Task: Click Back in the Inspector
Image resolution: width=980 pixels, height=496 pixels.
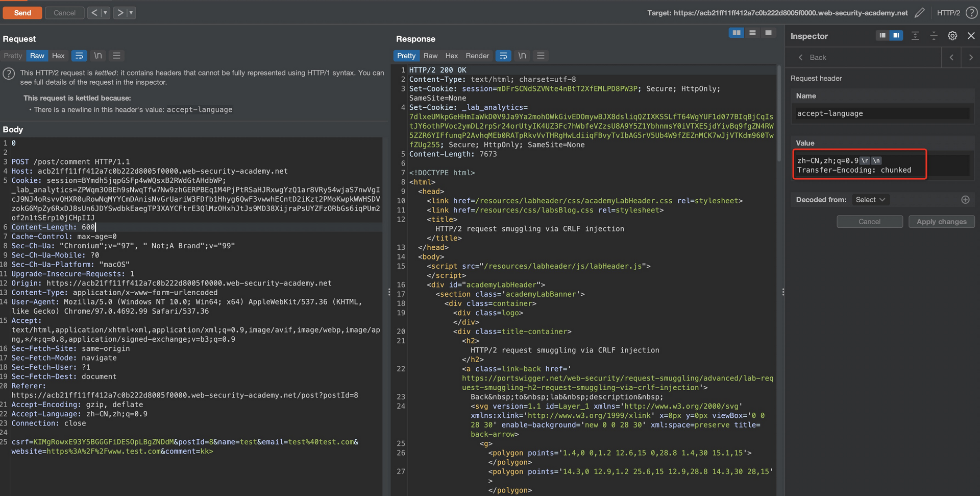Action: (x=812, y=57)
